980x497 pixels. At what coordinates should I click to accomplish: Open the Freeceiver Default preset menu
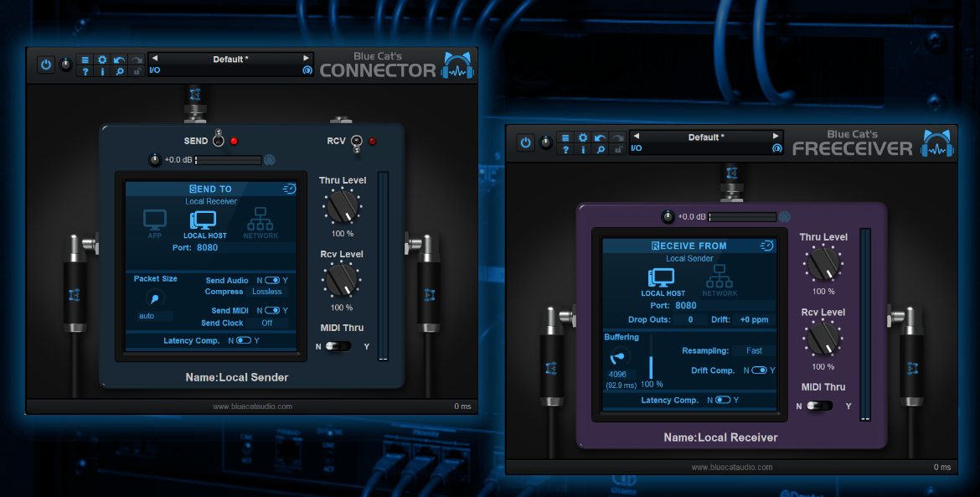[x=705, y=137]
